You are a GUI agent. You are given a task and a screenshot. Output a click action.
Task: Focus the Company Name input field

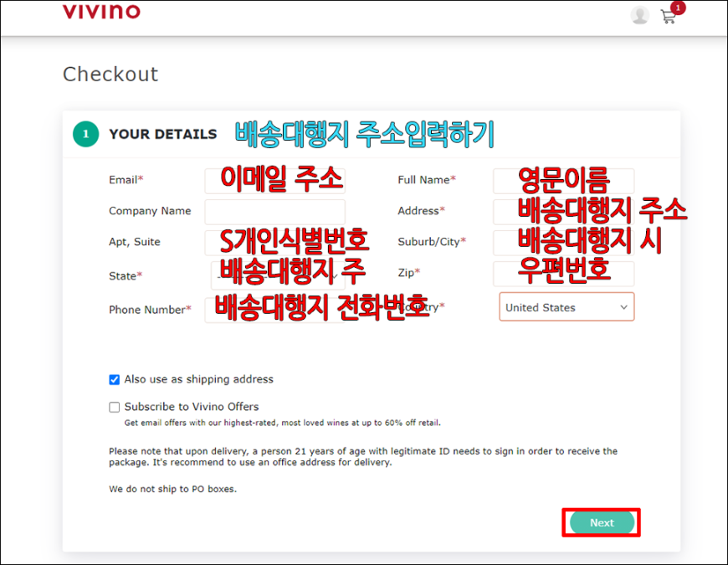274,212
